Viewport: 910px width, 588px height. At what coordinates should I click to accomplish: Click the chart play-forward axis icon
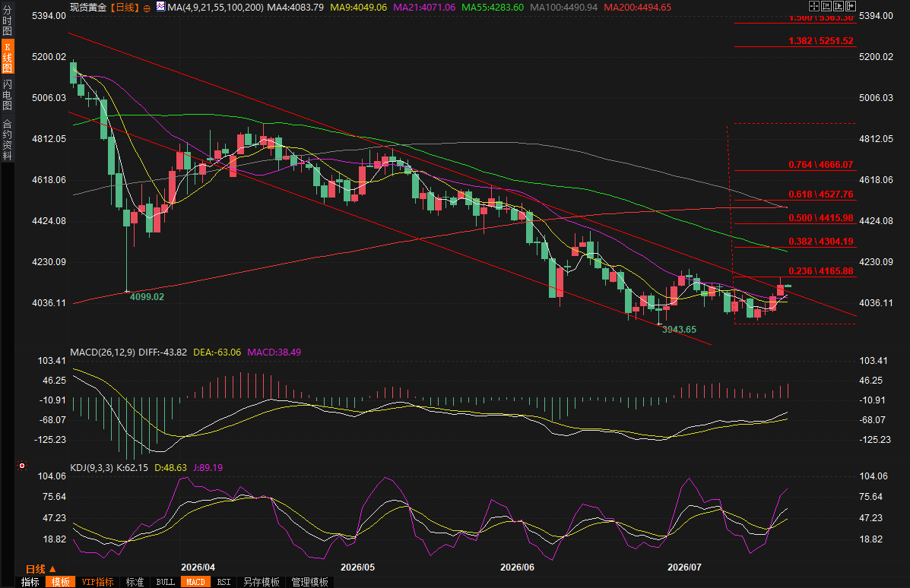click(839, 6)
